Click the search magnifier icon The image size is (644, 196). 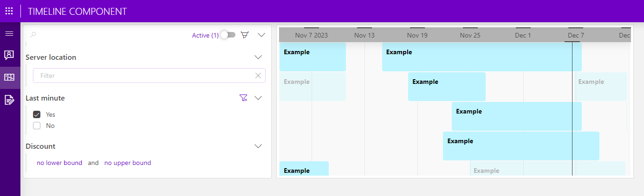(33, 35)
